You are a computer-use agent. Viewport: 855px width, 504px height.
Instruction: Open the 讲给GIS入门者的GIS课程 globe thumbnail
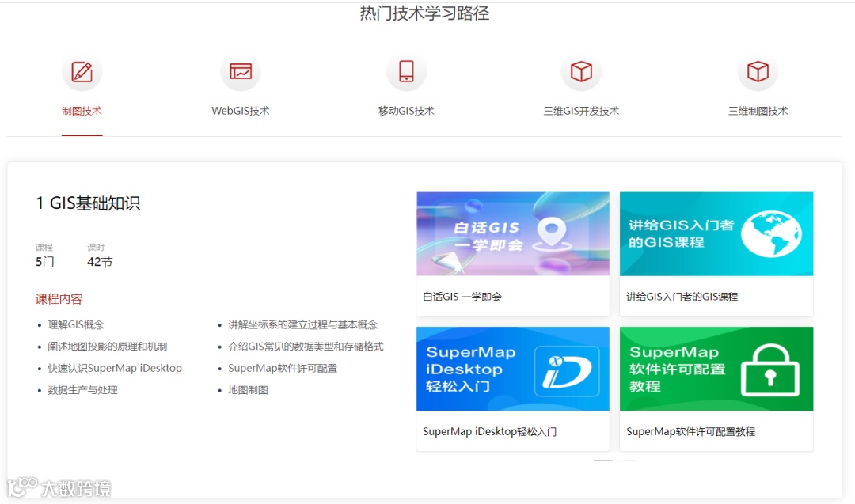pos(716,233)
